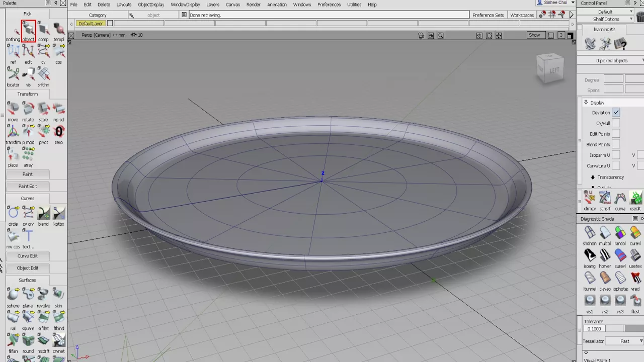The width and height of the screenshot is (644, 362).
Task: Select the Pick locator tool
Action: (x=13, y=75)
